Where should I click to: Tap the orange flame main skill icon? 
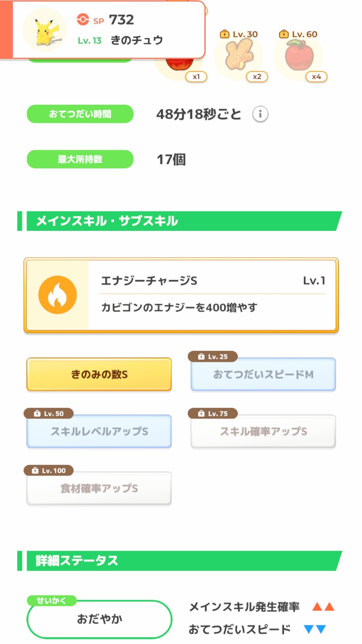(58, 295)
